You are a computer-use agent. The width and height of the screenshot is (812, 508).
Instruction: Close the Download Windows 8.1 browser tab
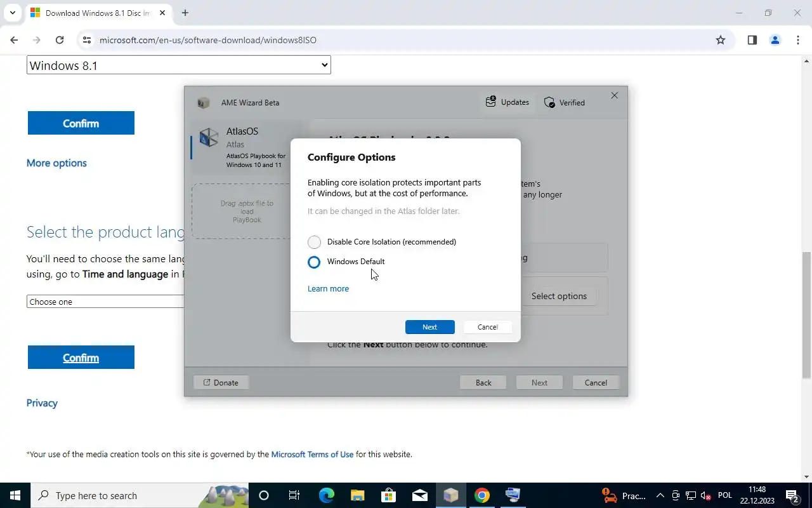pos(162,13)
